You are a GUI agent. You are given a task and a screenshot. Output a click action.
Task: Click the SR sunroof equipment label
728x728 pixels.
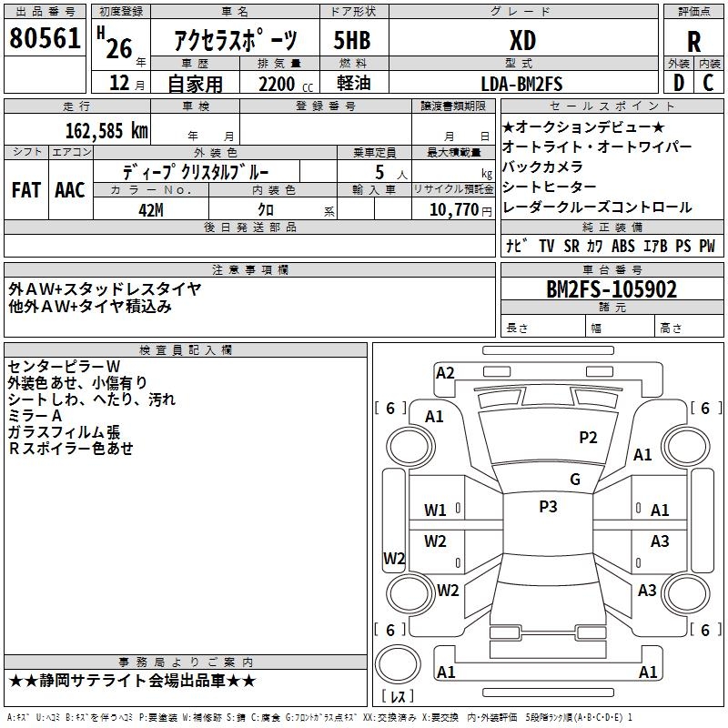coord(571,246)
